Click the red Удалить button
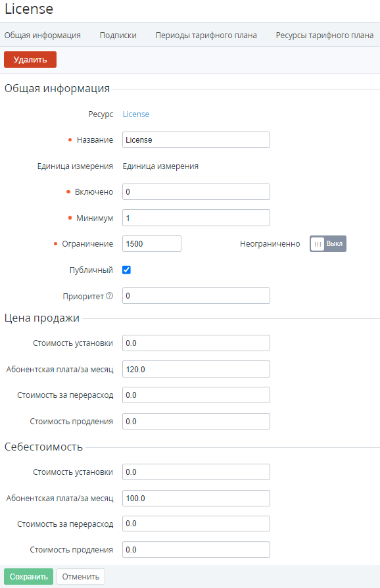This screenshot has height=588, width=380. (x=30, y=60)
